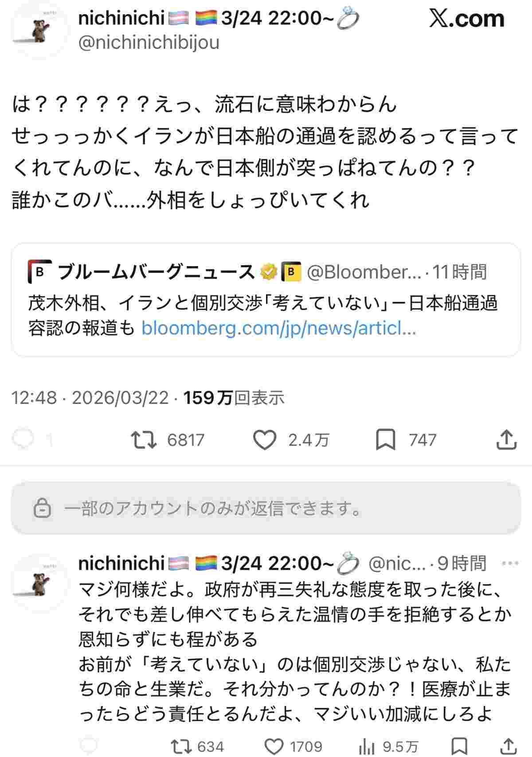Repost the reply showing 634 reposts

click(x=182, y=746)
